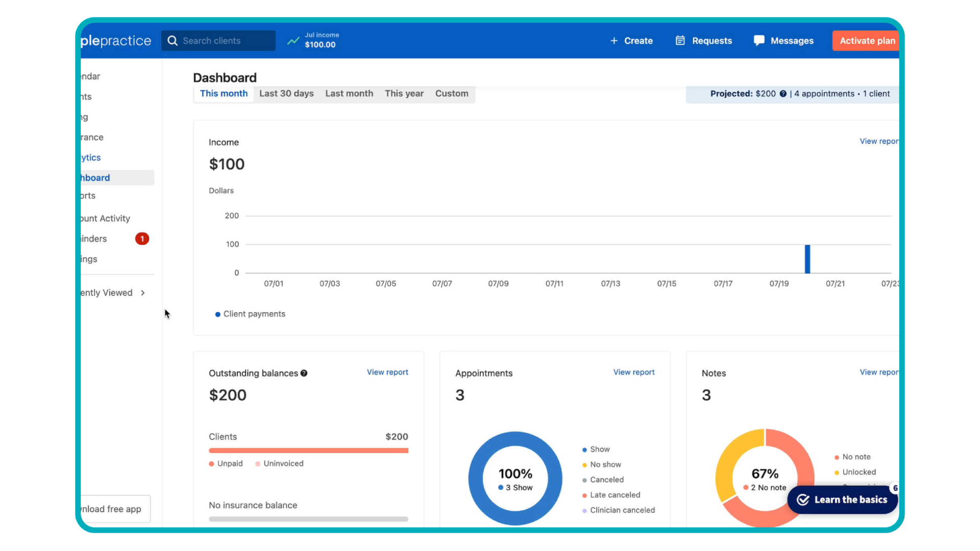This screenshot has width=980, height=551.
Task: Open View report for Notes
Action: [x=879, y=372]
